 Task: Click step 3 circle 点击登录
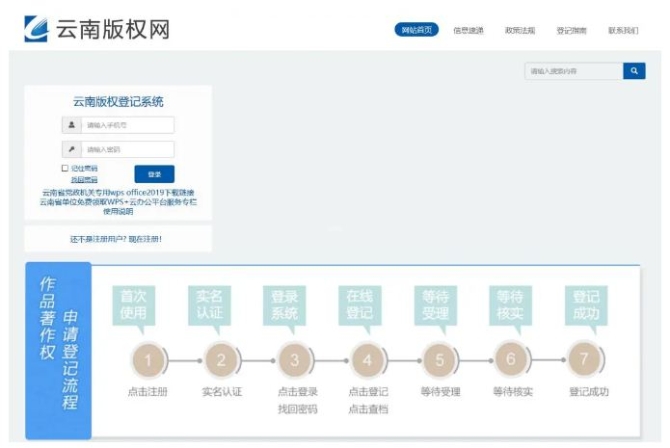(294, 359)
